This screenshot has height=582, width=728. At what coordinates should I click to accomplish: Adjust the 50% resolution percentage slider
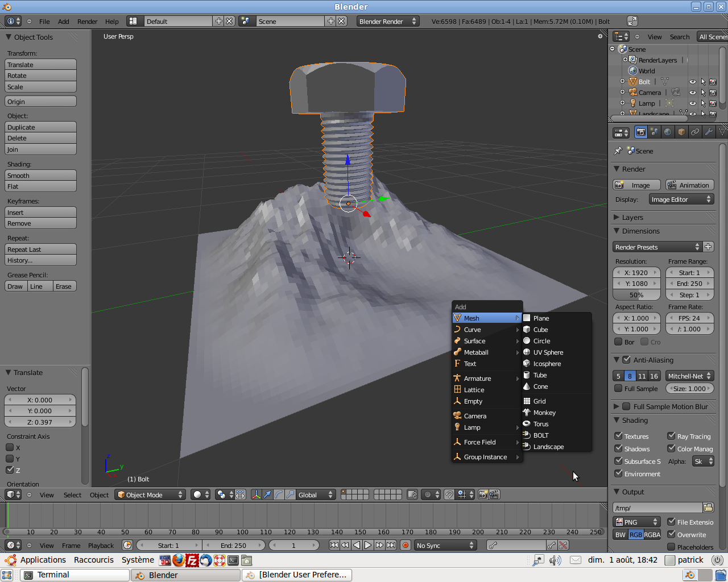tap(636, 294)
